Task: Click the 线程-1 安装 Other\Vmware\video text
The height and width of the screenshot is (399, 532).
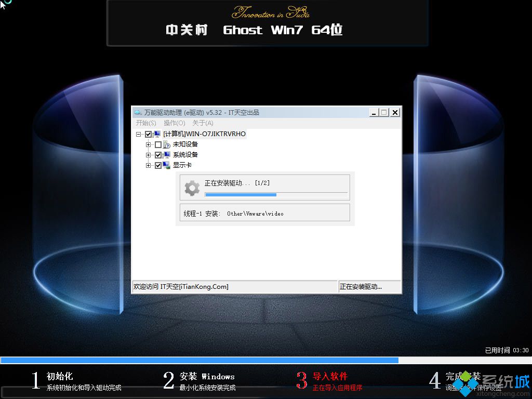Action: pyautogui.click(x=233, y=214)
